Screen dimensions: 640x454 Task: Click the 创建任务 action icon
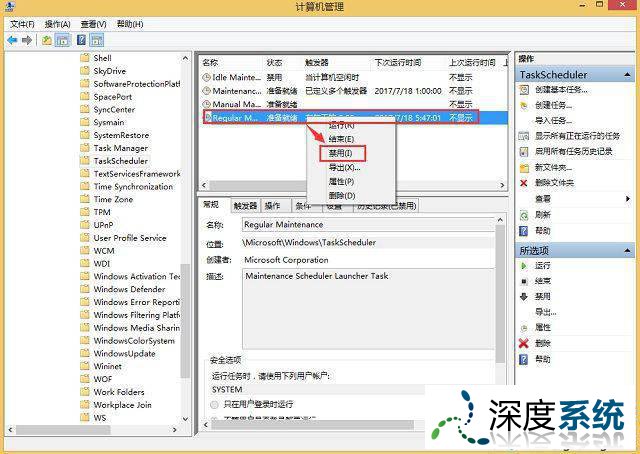[x=524, y=105]
